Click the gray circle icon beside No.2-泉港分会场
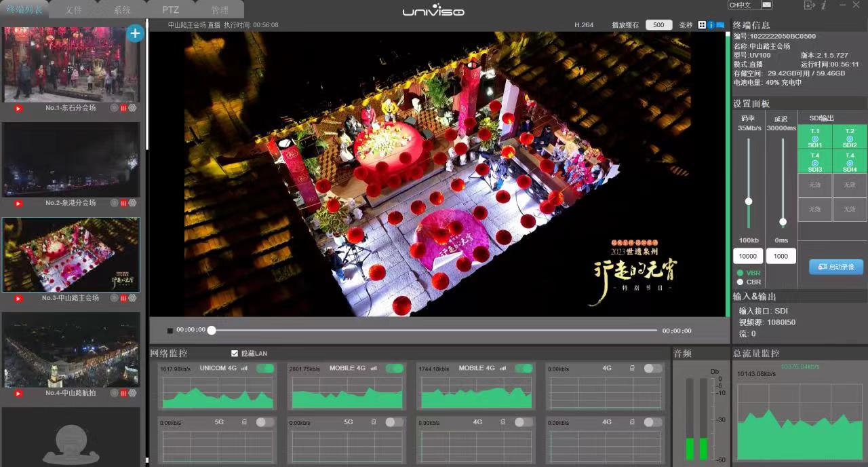Viewport: 868px width, 467px height. pyautogui.click(x=115, y=203)
